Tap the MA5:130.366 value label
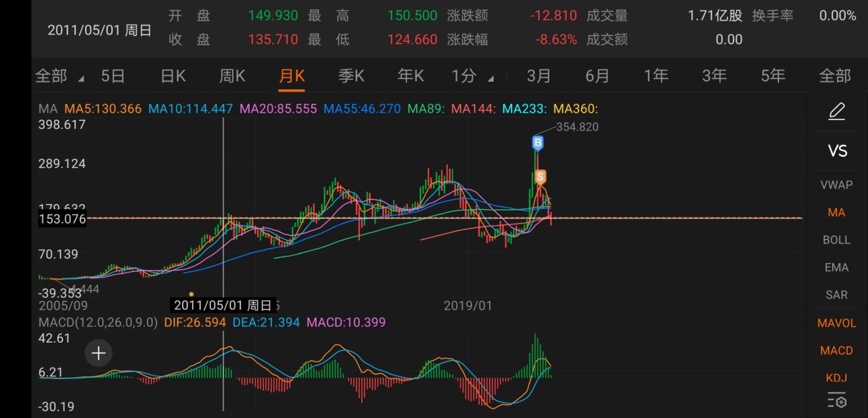Screen dimensions: 868x418 (103, 109)
